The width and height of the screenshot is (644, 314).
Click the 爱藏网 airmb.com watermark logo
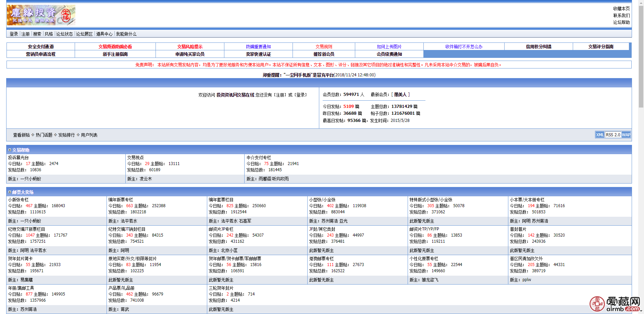(615, 304)
